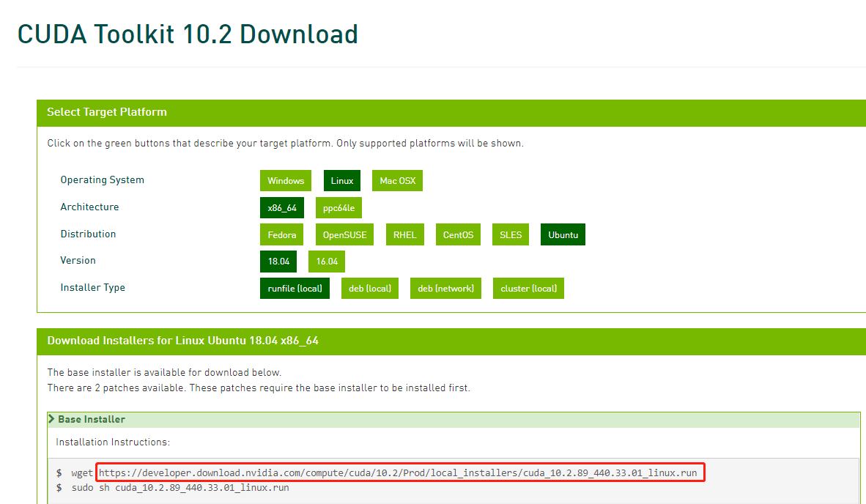Image resolution: width=866 pixels, height=504 pixels.
Task: Select CentOS distribution
Action: tap(458, 234)
